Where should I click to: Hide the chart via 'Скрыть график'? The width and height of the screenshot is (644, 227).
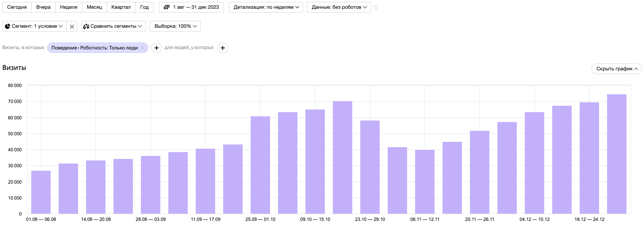click(616, 69)
